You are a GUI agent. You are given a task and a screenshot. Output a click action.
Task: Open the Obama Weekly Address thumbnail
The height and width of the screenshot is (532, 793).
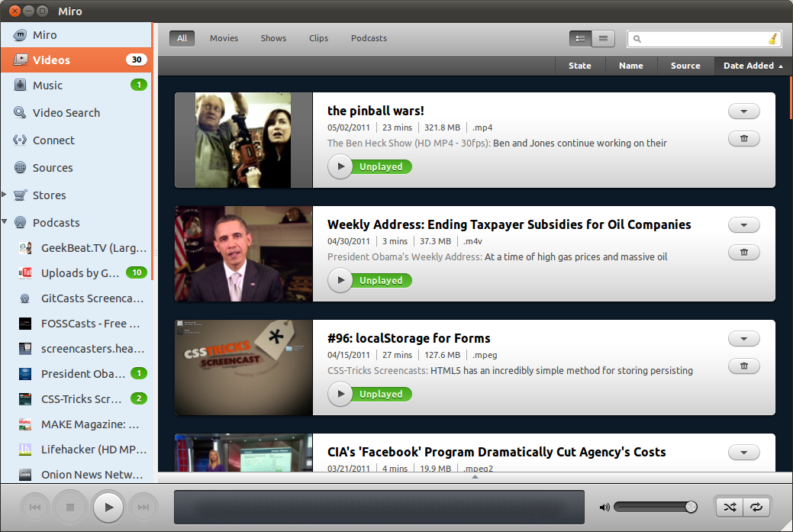point(243,254)
